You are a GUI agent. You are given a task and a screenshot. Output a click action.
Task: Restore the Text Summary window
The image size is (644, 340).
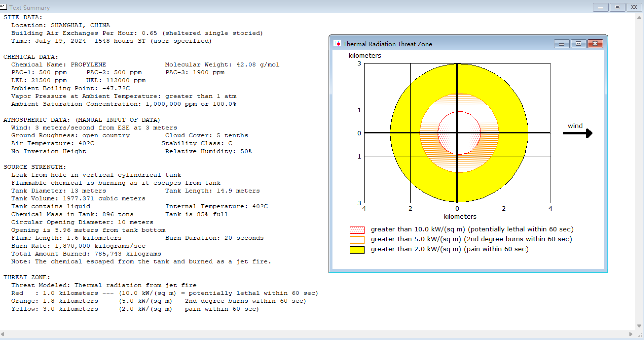(617, 7)
